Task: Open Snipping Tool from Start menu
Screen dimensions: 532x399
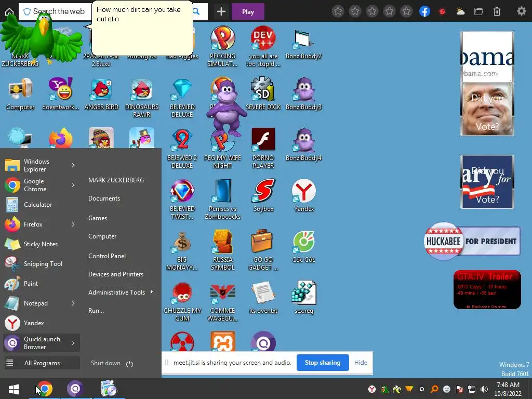Action: pyautogui.click(x=42, y=263)
